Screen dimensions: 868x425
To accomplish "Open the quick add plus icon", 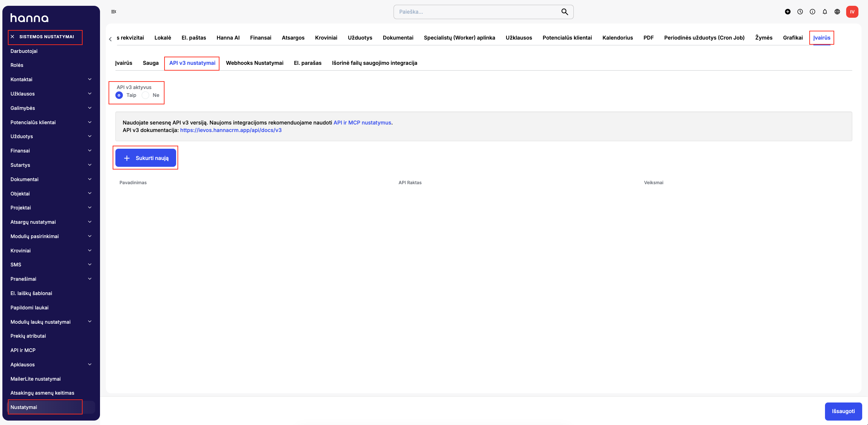I will click(787, 12).
